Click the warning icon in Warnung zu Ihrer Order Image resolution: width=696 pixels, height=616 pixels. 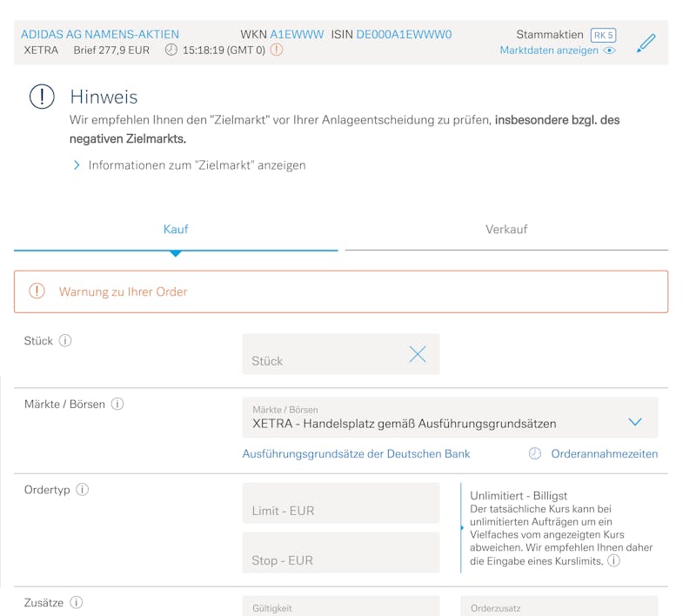(37, 291)
